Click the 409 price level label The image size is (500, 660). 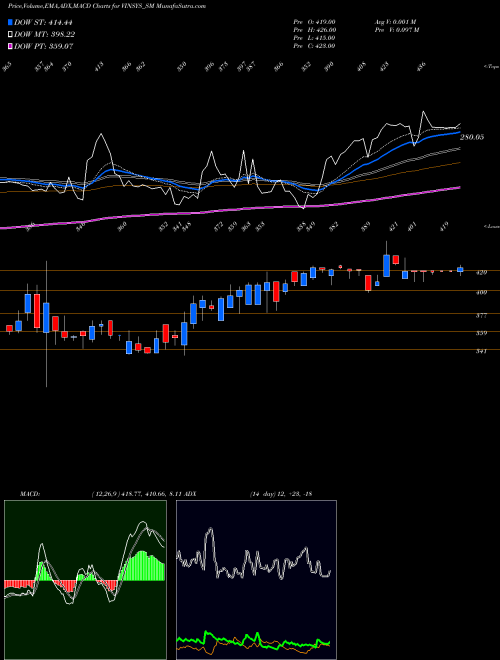tap(481, 292)
